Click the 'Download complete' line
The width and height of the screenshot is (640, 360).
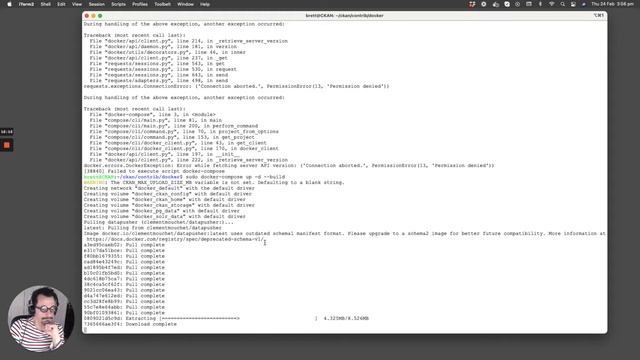(x=130, y=324)
